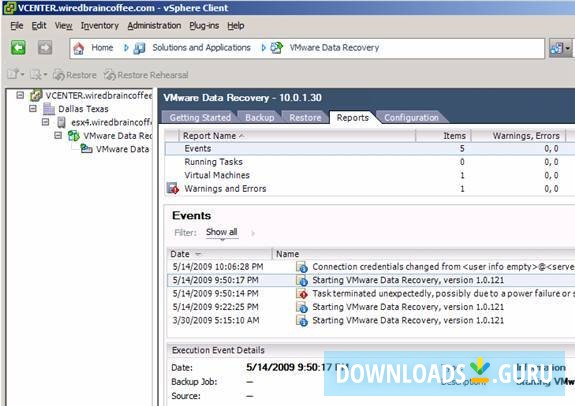Open the File menu
Screen dimensions: 575x406
coord(17,26)
